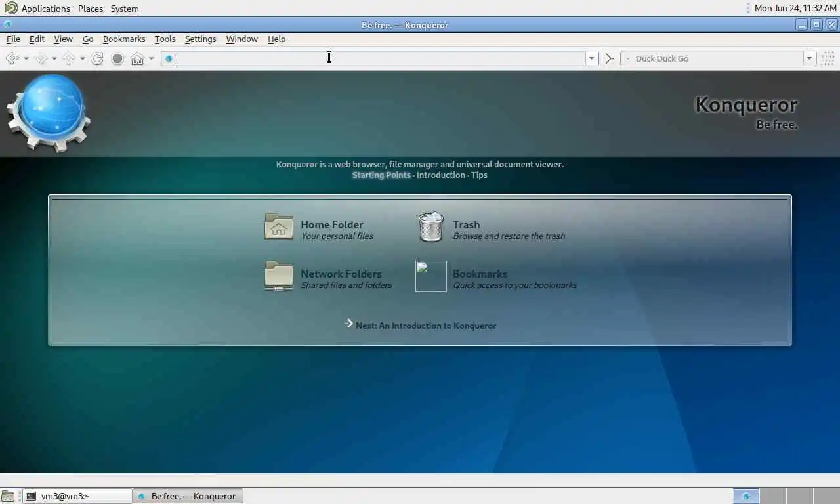Open the Places panel menu
This screenshot has height=504, width=840.
click(91, 9)
